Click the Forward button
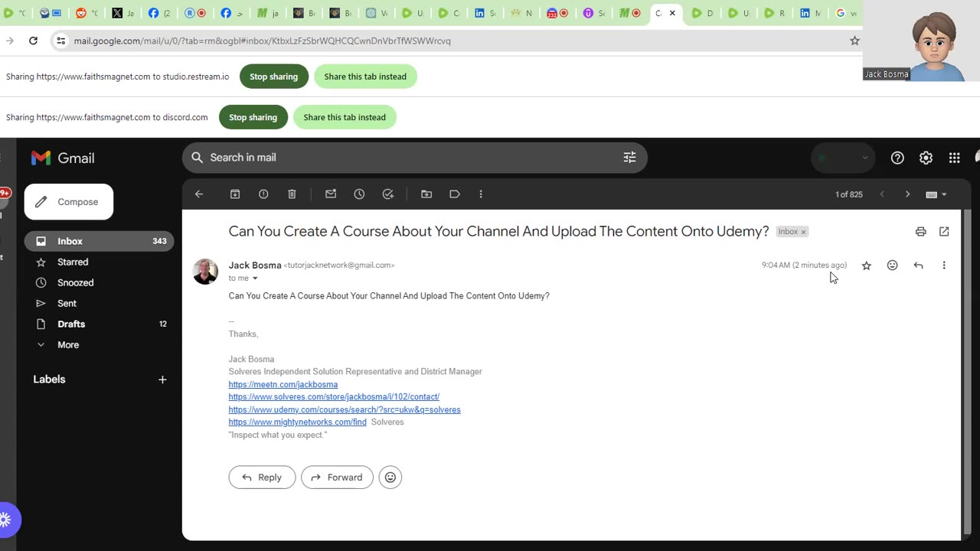Viewport: 980px width, 551px height. tap(337, 478)
